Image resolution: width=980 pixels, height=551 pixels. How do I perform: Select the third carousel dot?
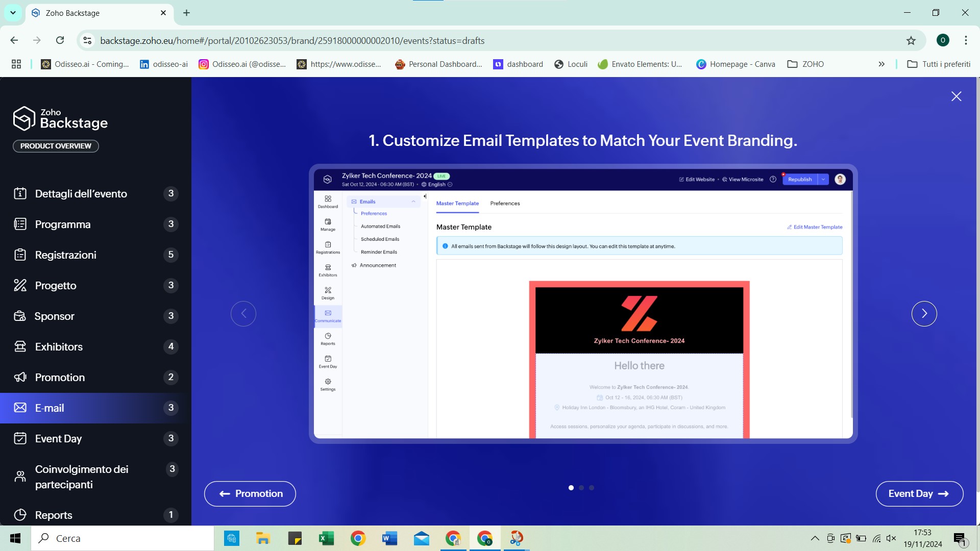[x=591, y=488]
